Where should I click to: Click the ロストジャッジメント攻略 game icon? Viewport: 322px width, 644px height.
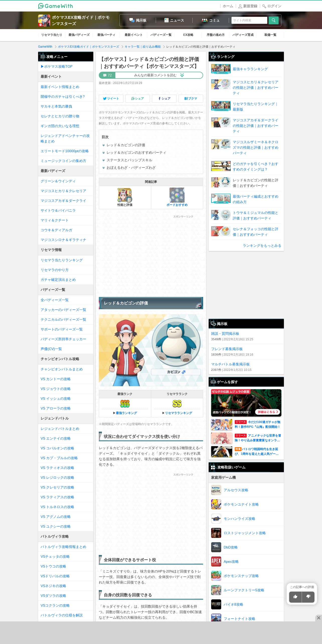click(216, 533)
